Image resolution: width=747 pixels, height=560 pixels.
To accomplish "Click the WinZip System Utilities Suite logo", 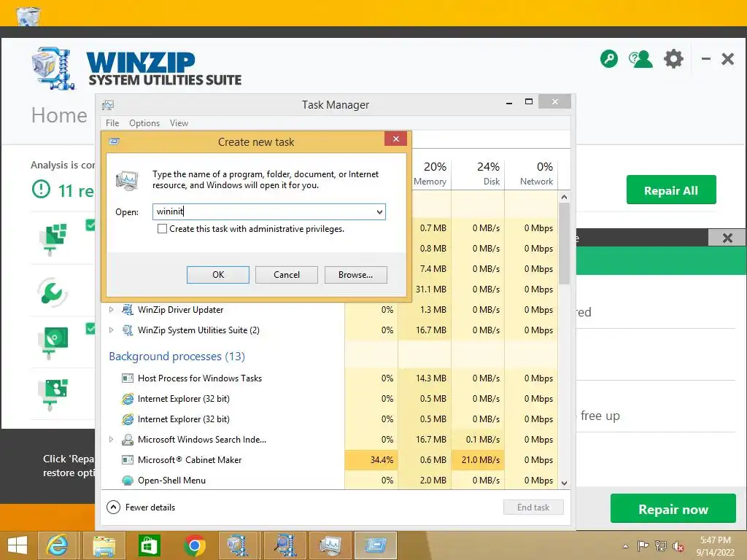I will 137,69.
